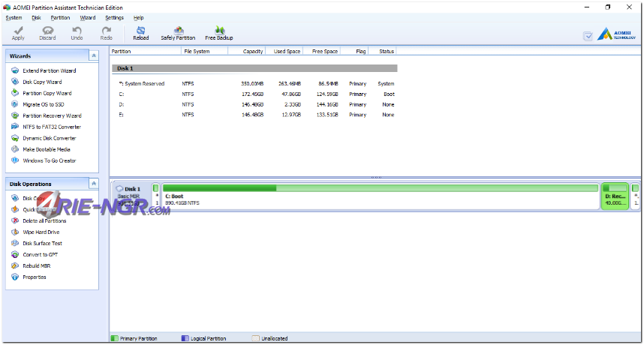644x345 pixels.
Task: Click the Unallocated legend swatch
Action: [255, 338]
